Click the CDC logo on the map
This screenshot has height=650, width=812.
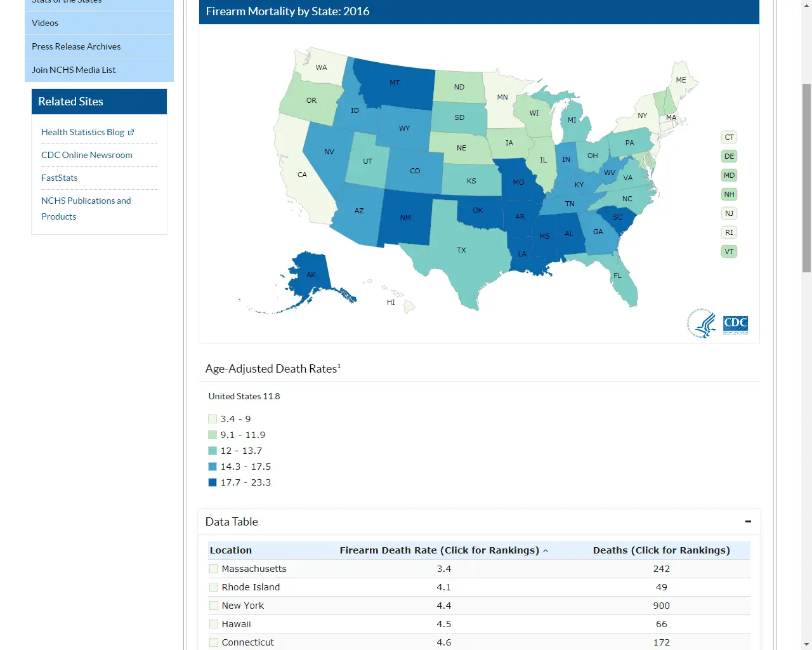(735, 324)
